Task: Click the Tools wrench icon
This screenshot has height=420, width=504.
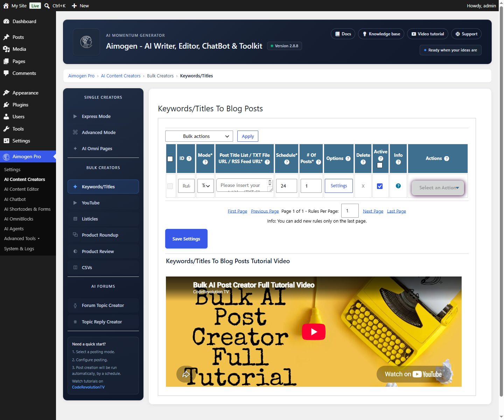Action: pyautogui.click(x=6, y=129)
